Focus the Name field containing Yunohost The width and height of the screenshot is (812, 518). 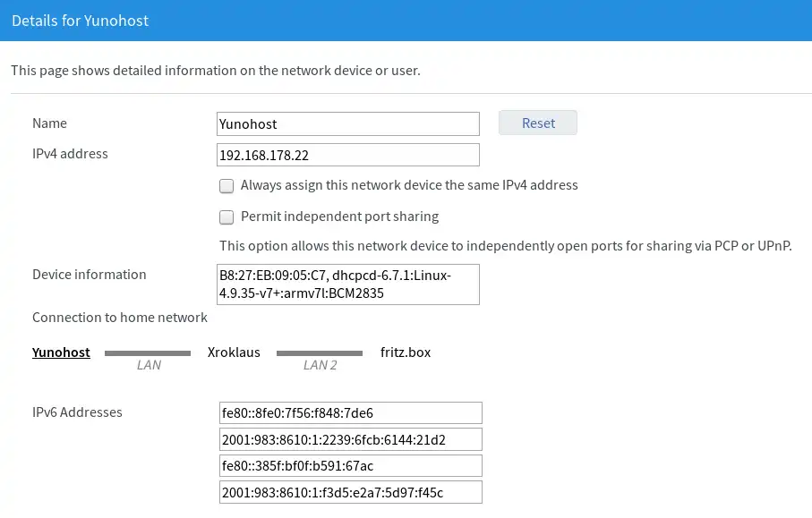[x=348, y=124]
